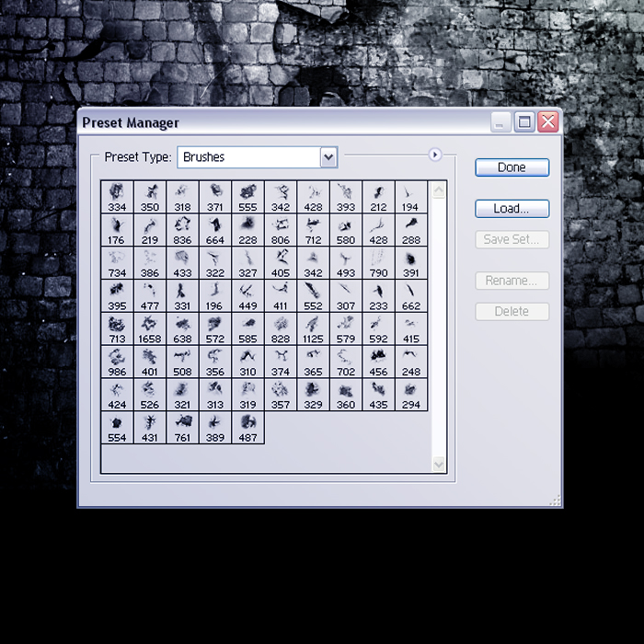This screenshot has width=644, height=644.
Task: Select the 761 brush in last row
Action: tap(182, 428)
